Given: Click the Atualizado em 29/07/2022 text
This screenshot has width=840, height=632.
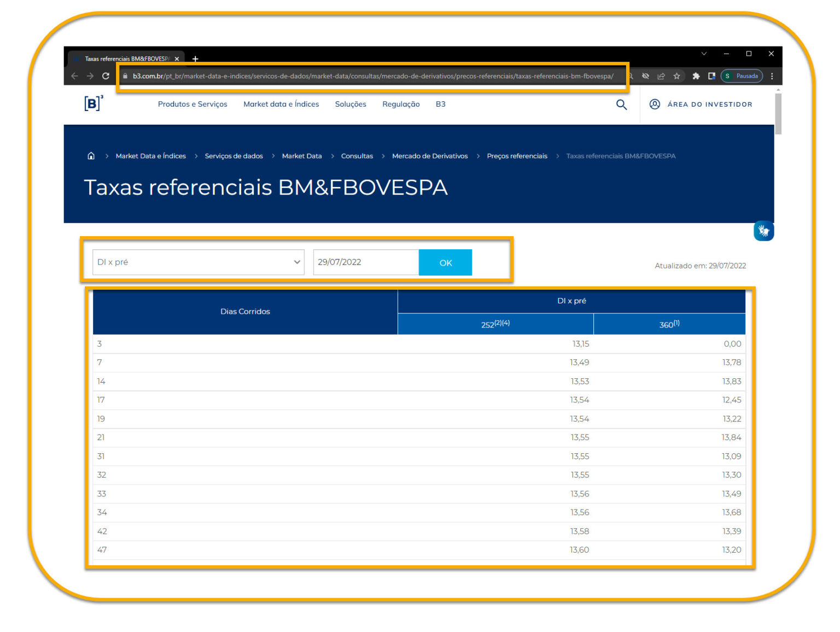Looking at the screenshot, I should (x=701, y=266).
